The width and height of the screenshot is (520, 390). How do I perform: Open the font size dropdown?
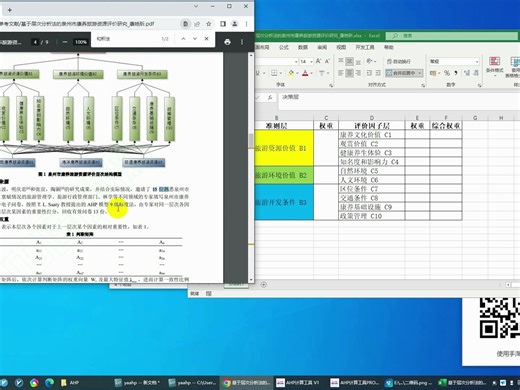(x=311, y=62)
